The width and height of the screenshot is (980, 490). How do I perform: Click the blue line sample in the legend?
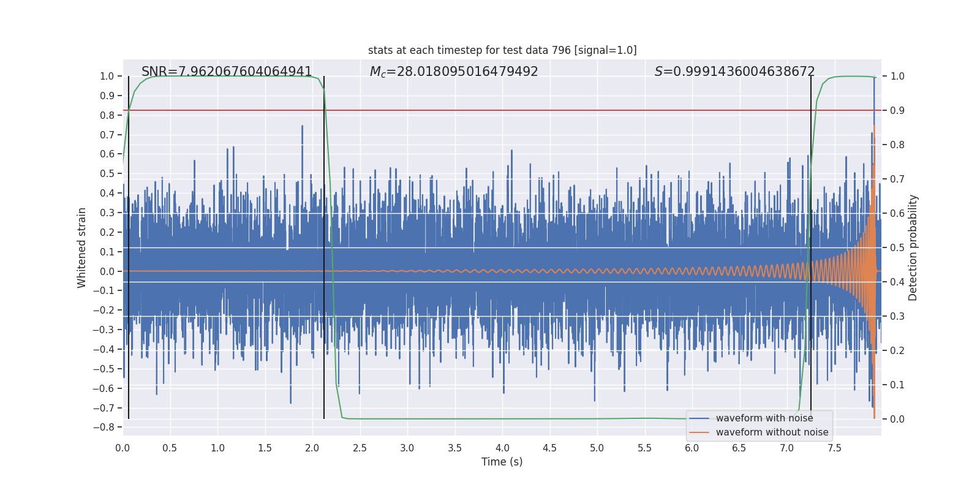(699, 418)
